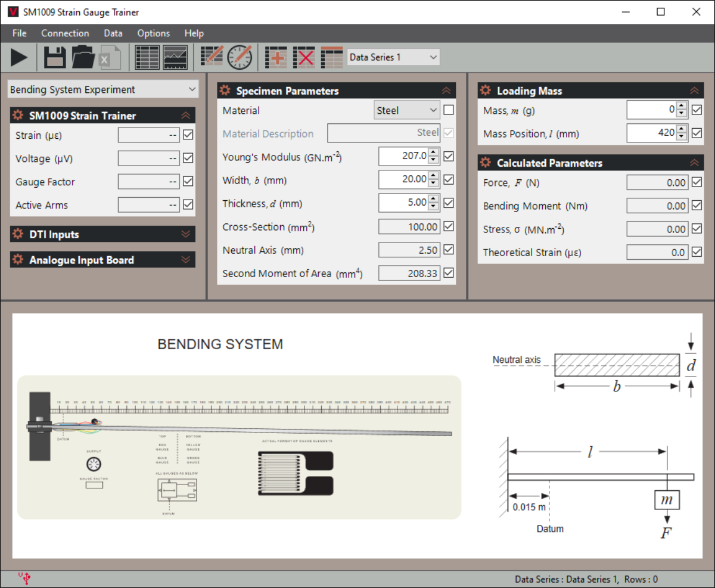Collapse the Specimen Parameters panel

[x=446, y=90]
